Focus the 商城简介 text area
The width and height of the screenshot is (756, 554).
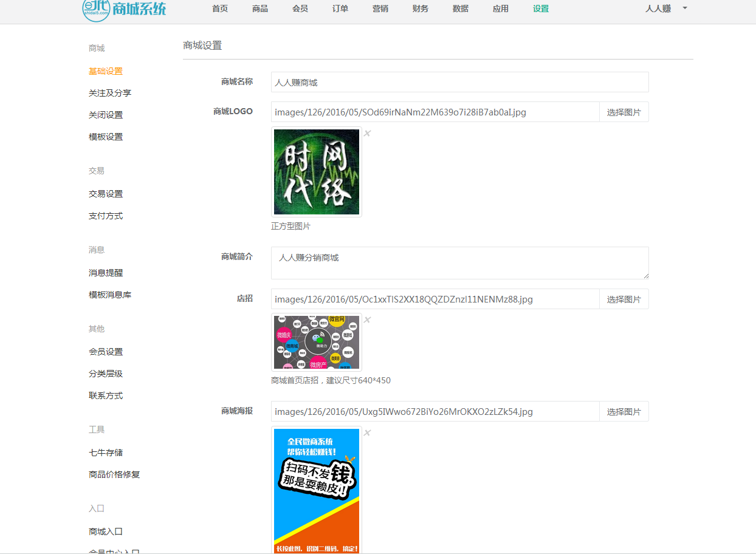click(x=459, y=263)
